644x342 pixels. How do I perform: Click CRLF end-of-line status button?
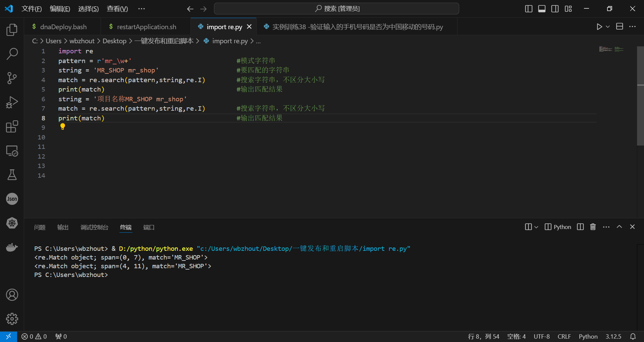click(564, 336)
